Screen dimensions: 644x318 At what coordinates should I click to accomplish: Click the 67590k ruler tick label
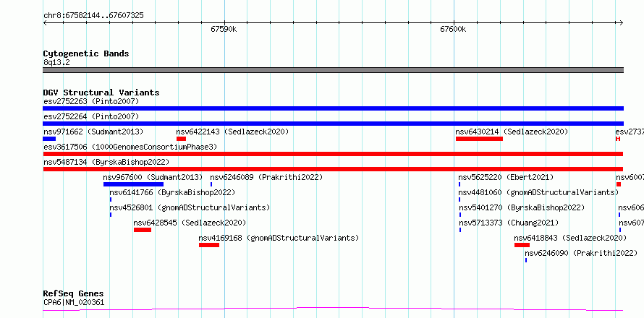tap(224, 29)
